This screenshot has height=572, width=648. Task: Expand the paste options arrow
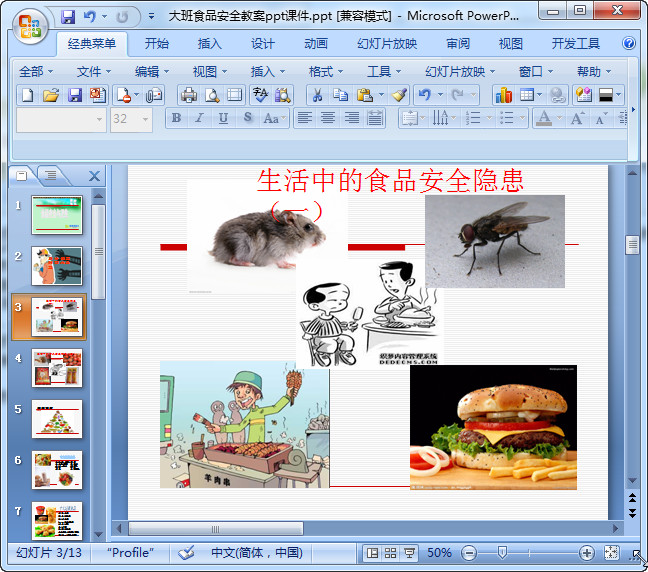pos(381,95)
